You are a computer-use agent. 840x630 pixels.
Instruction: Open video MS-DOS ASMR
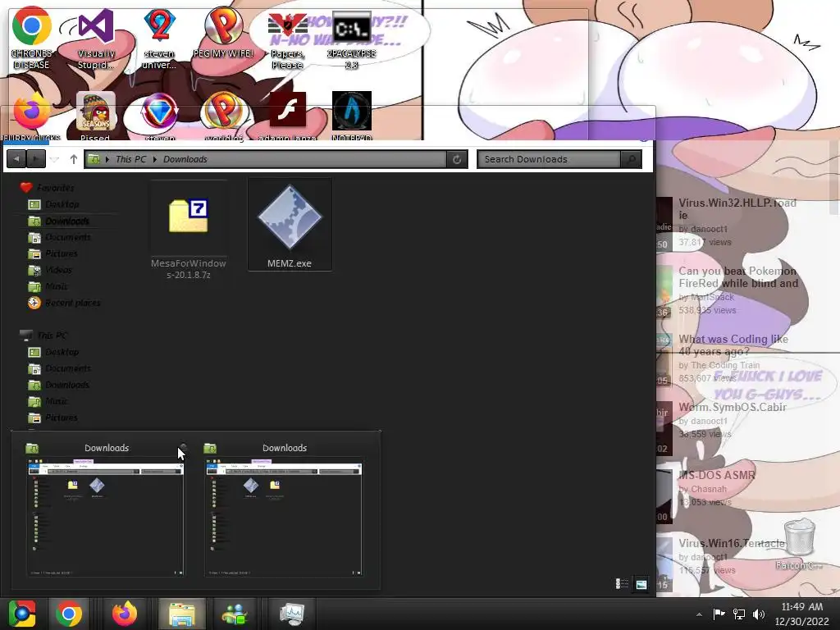717,475
